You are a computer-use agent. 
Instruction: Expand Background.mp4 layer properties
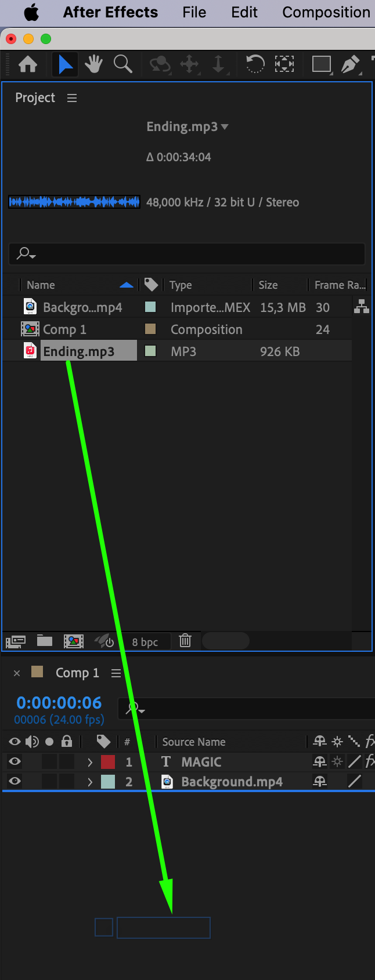click(x=90, y=782)
